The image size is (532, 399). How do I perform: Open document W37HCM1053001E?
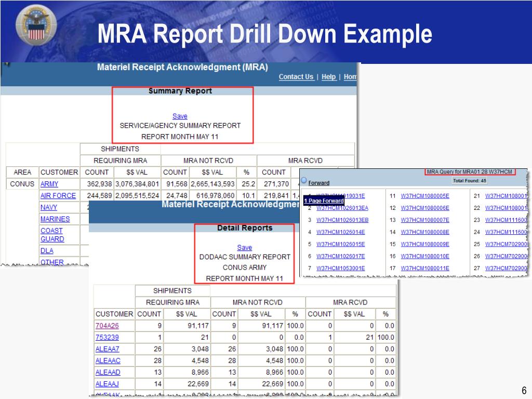pos(341,268)
